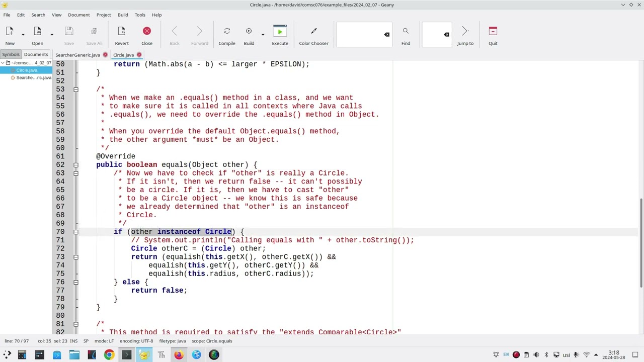
Task: Open file manager folder in taskbar
Action: pyautogui.click(x=74, y=355)
